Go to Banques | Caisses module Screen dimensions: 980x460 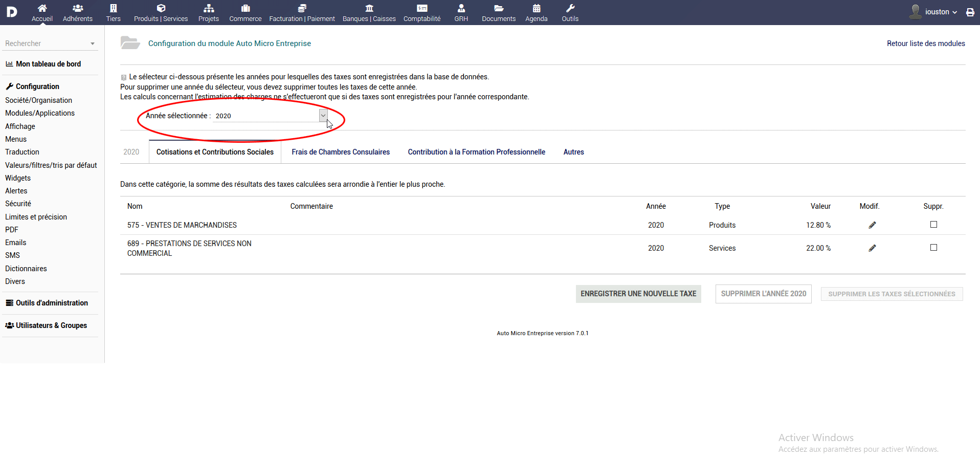(369, 9)
